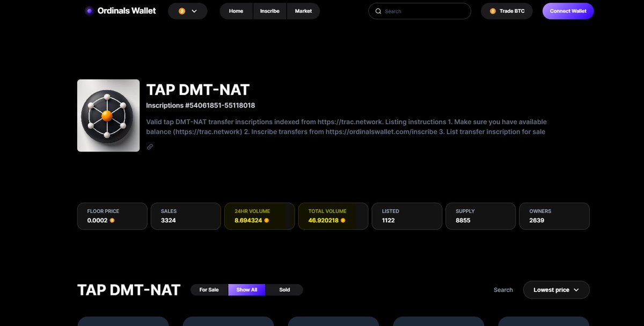
Task: Click the 24HR Volume stat card
Action: 259,216
